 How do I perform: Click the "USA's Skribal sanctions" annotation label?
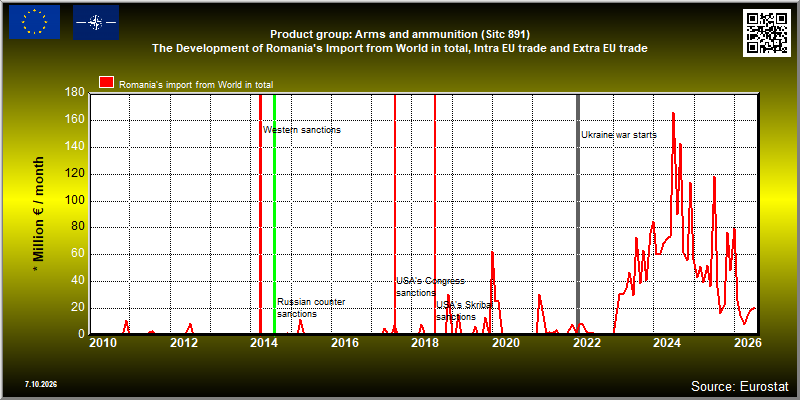click(x=464, y=311)
